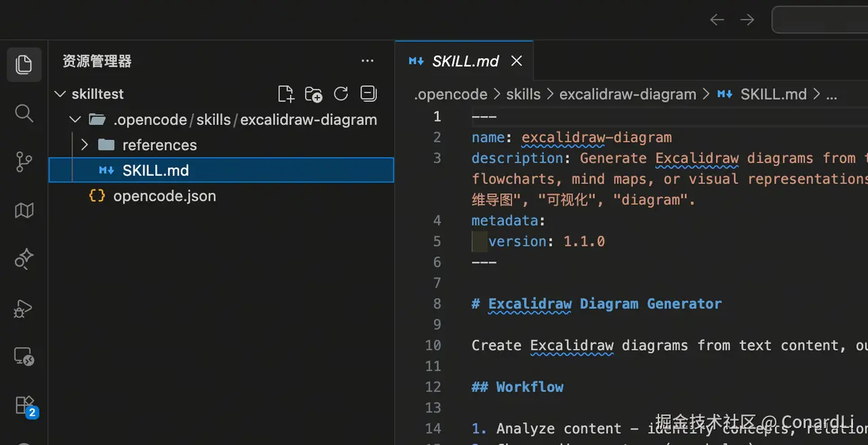The width and height of the screenshot is (868, 445).
Task: Open the explorer more actions menu
Action: 368,61
